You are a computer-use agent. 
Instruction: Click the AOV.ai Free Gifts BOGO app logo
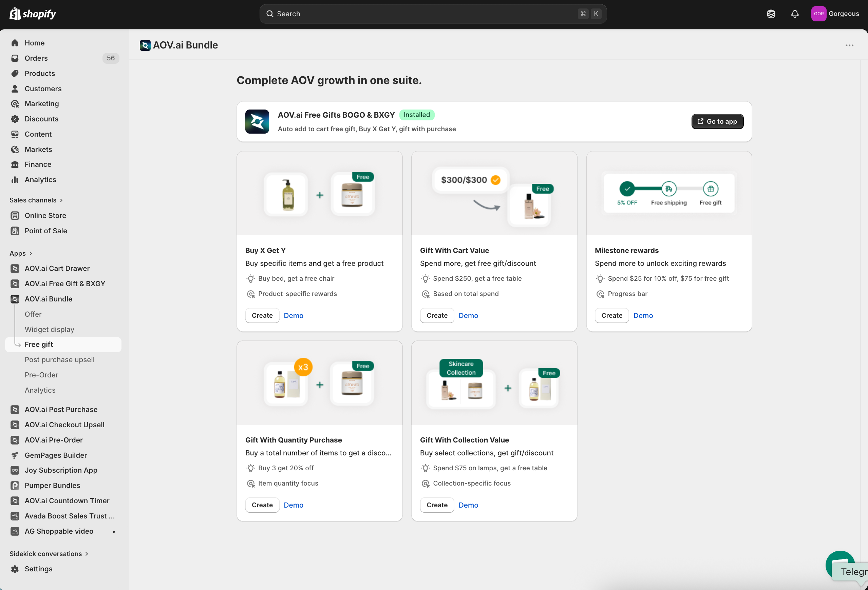point(257,122)
